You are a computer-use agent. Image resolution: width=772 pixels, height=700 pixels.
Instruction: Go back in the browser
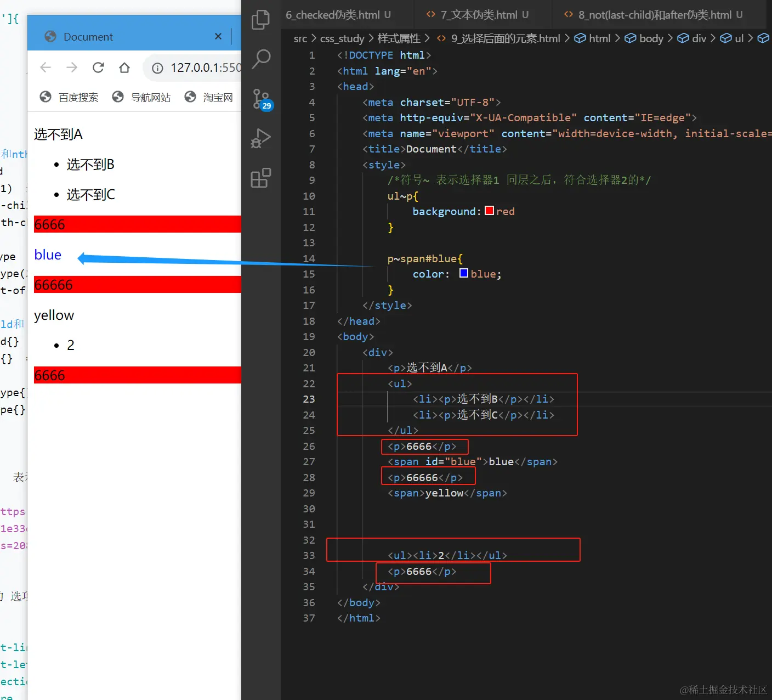pyautogui.click(x=46, y=67)
